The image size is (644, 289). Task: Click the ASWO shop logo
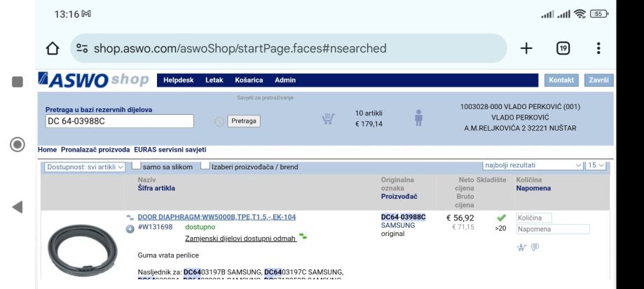[x=93, y=80]
